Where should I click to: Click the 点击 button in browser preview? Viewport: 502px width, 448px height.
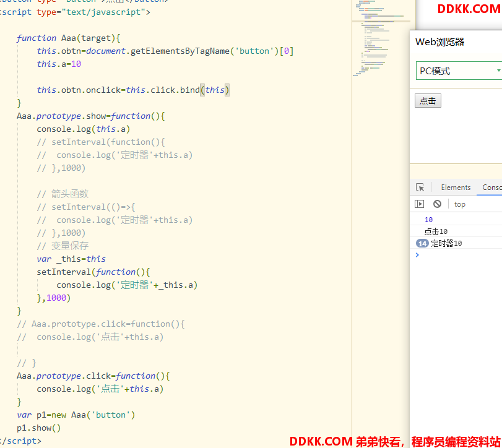coord(428,101)
